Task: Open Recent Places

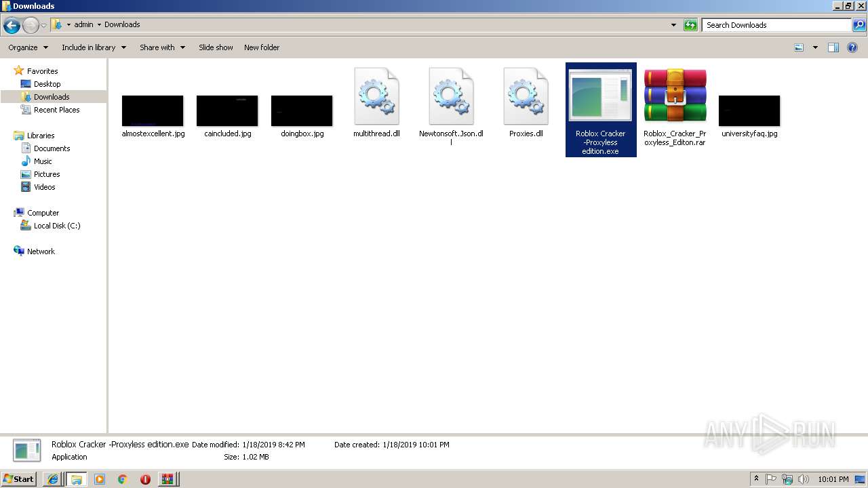Action: click(56, 110)
